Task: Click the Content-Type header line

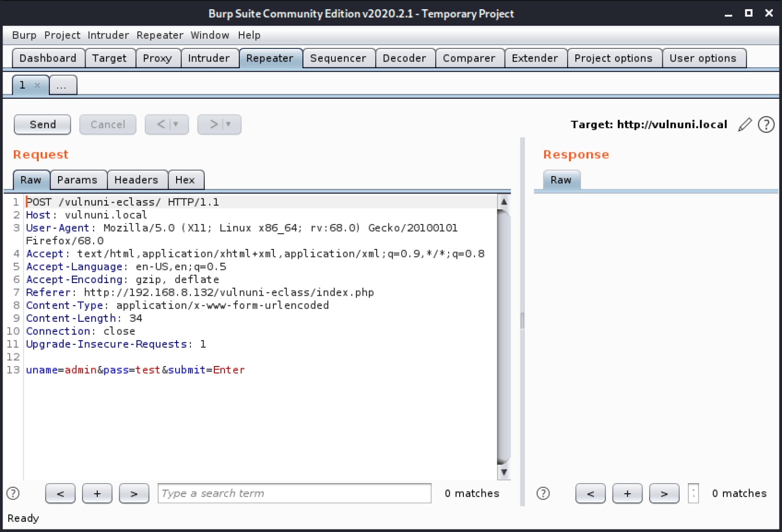Action: [178, 305]
